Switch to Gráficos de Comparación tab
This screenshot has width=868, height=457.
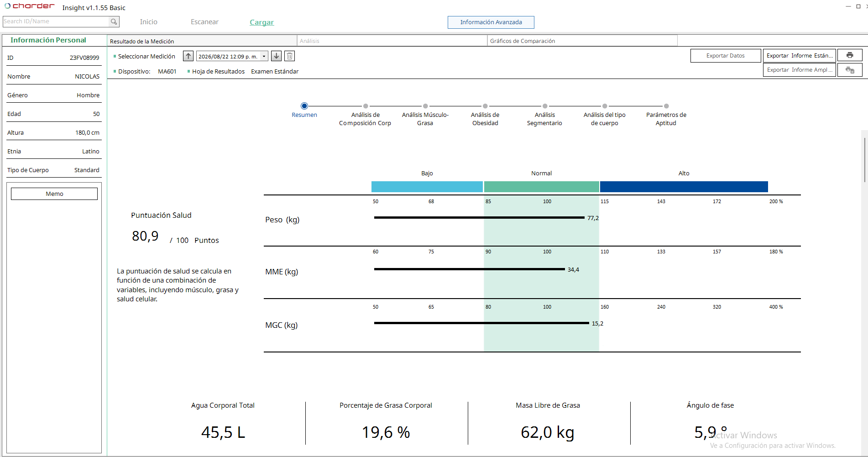(x=582, y=41)
